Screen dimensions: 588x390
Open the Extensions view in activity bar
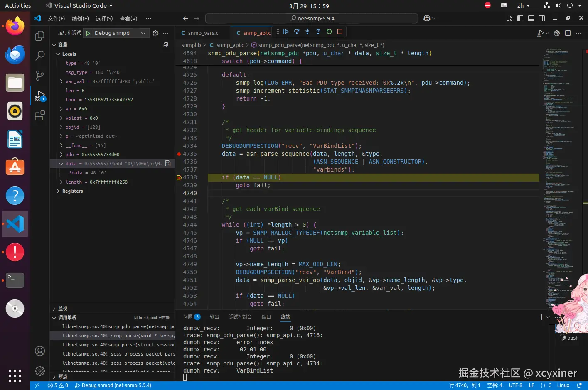(40, 116)
